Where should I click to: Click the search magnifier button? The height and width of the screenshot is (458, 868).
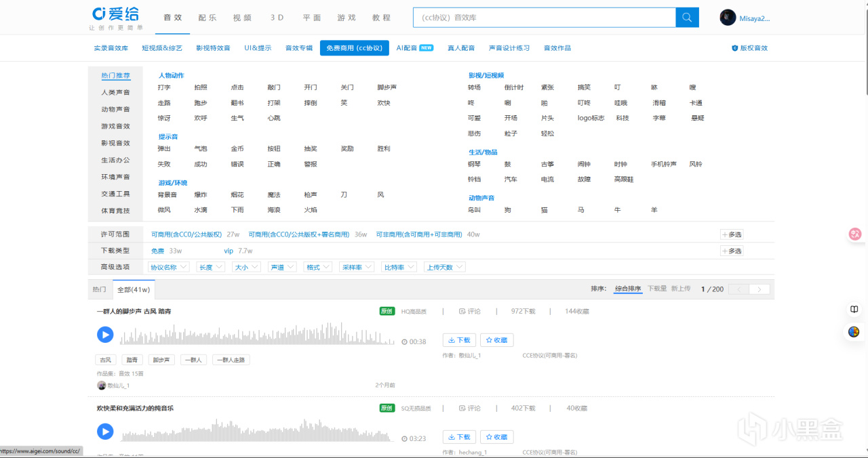pos(687,18)
